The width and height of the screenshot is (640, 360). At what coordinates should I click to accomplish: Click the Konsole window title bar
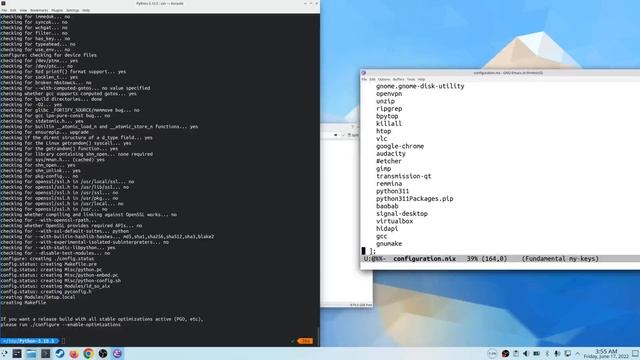tap(160, 4)
